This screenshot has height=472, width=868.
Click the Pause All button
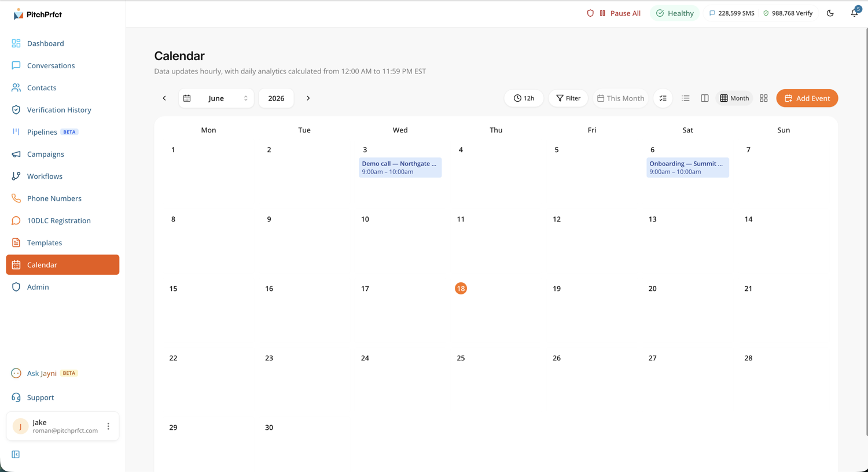pos(620,13)
